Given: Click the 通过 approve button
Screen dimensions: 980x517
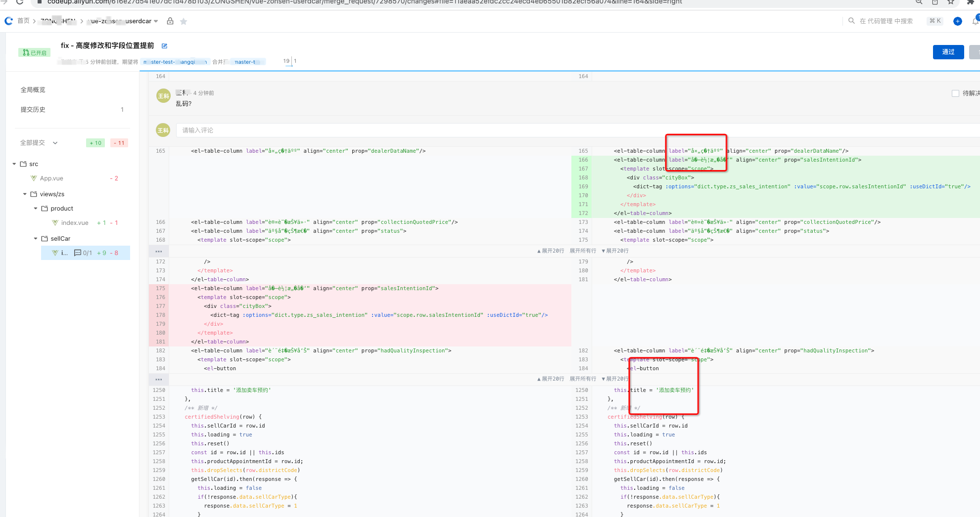Looking at the screenshot, I should (948, 52).
